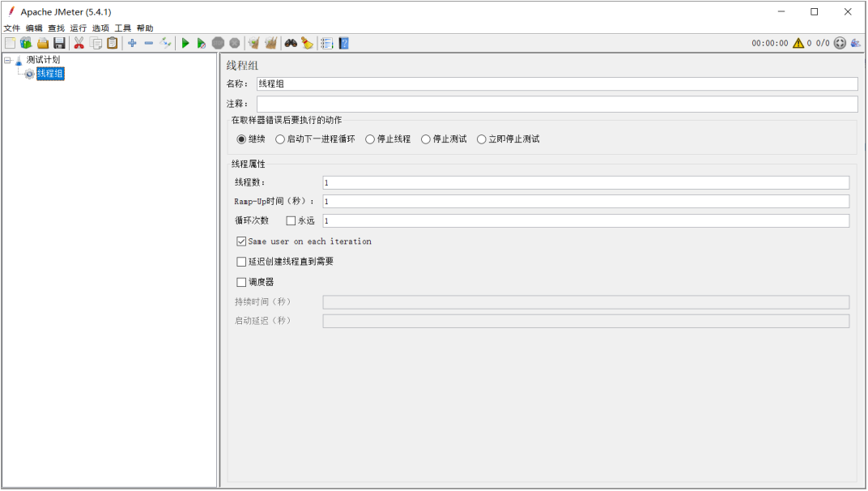Click the Open file folder icon

click(x=43, y=43)
